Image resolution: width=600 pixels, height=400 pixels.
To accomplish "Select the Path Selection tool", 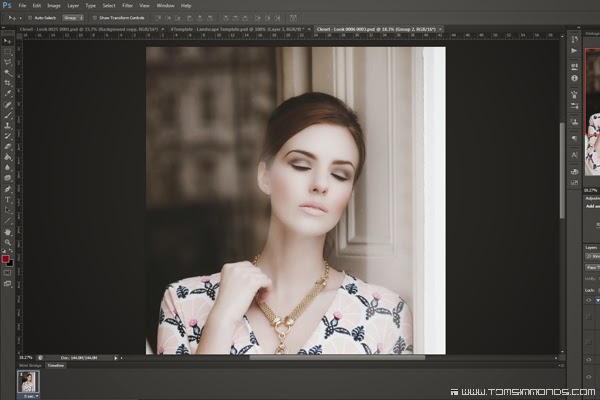I will click(7, 210).
